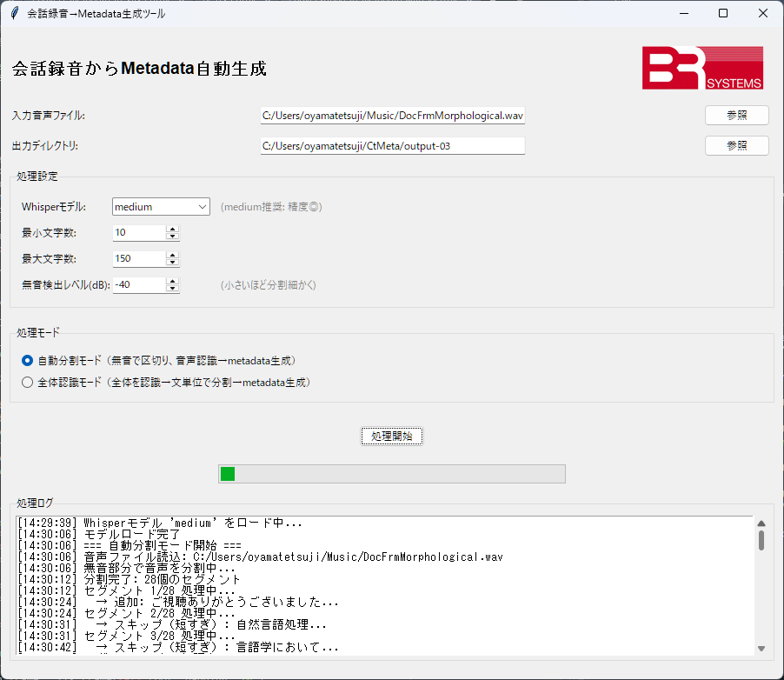Viewport: 784px width, 680px height.
Task: Increase the 最大文字数 value with up arrow
Action: click(172, 256)
